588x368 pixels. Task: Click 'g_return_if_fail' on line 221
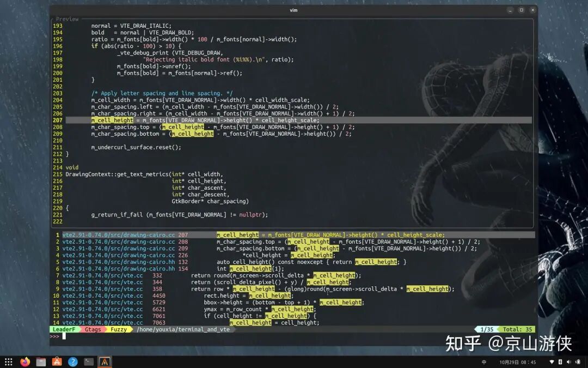(x=117, y=215)
